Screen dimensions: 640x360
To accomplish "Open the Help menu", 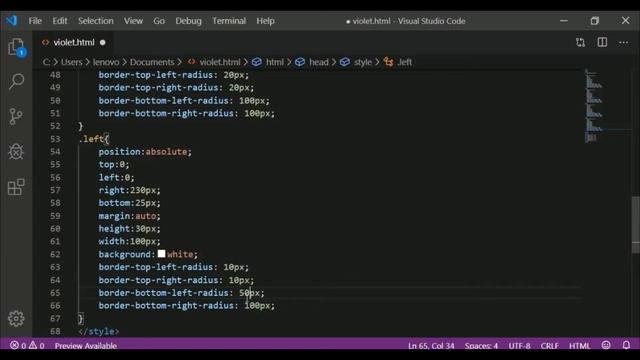I will (x=265, y=21).
